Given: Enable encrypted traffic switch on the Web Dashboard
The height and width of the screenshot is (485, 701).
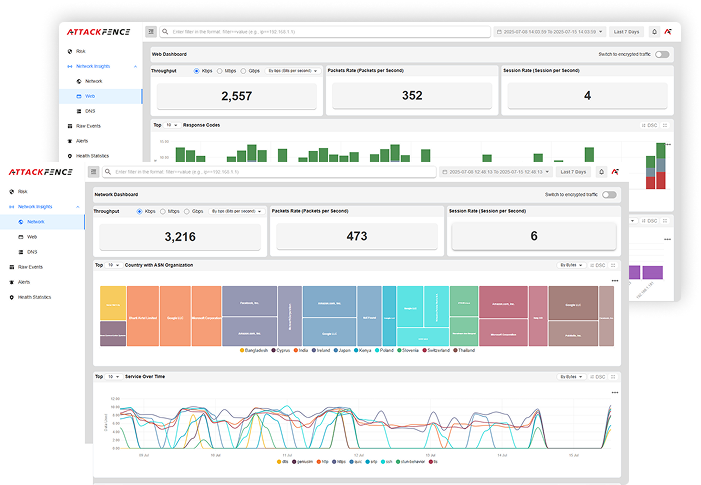Looking at the screenshot, I should (x=662, y=55).
